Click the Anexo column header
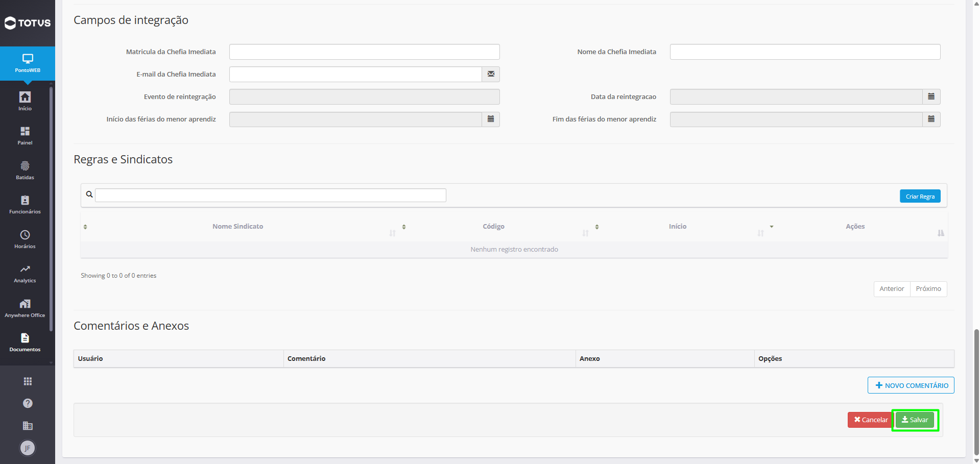 665,358
